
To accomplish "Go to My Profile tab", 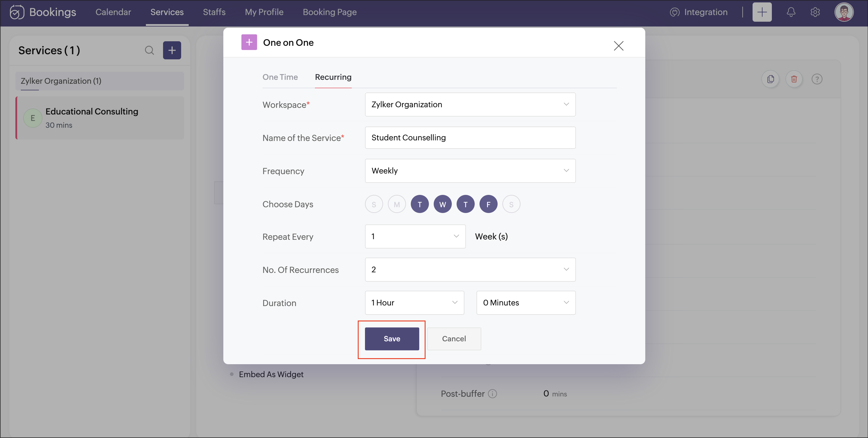I will (x=264, y=12).
